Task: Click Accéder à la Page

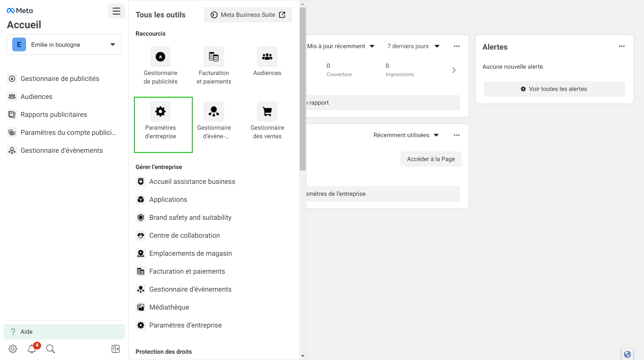Action: (x=431, y=159)
